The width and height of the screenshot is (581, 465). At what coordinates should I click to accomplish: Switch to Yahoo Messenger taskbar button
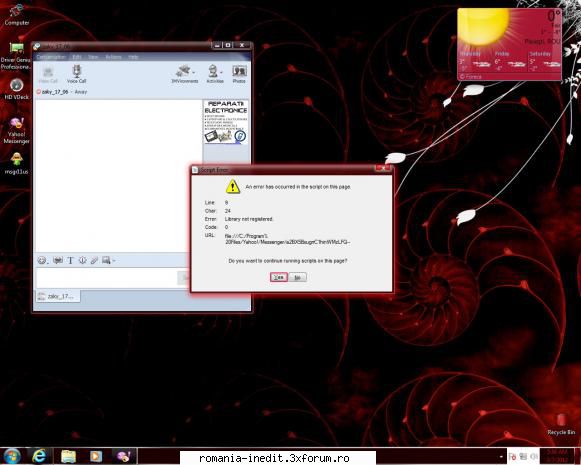(x=123, y=456)
